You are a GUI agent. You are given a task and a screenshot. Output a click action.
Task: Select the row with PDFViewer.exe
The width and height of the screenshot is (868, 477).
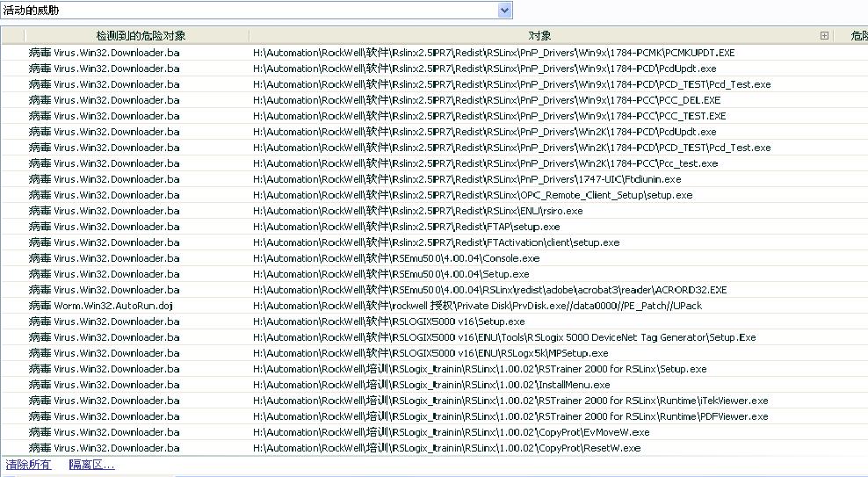coord(434,416)
